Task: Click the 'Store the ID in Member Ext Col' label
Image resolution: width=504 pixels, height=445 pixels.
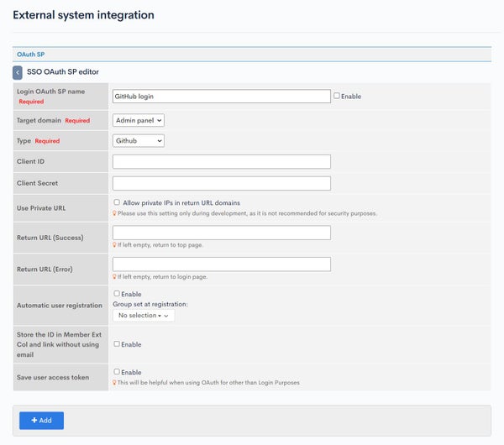Action: (59, 344)
